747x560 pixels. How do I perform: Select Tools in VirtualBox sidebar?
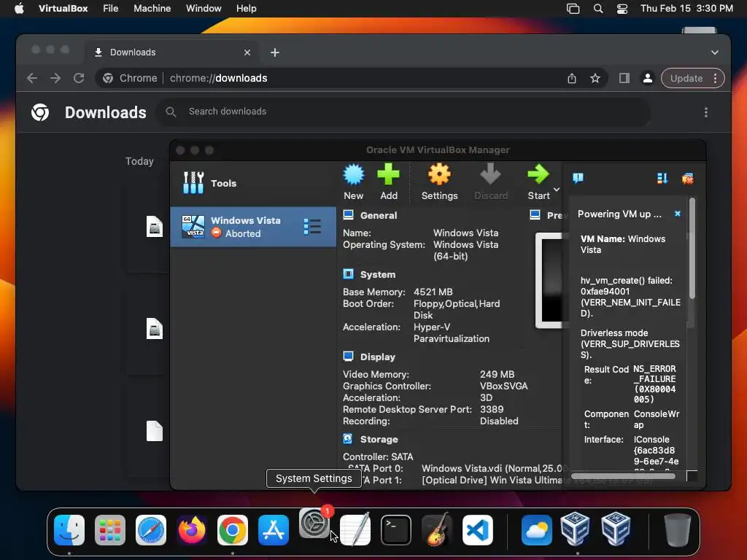pos(253,183)
